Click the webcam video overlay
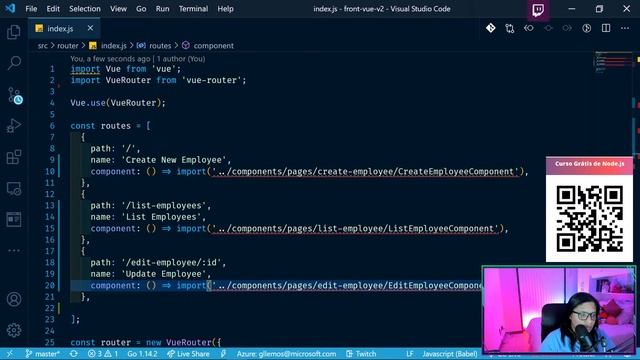Image resolution: width=640 pixels, height=360 pixels. tap(559, 310)
